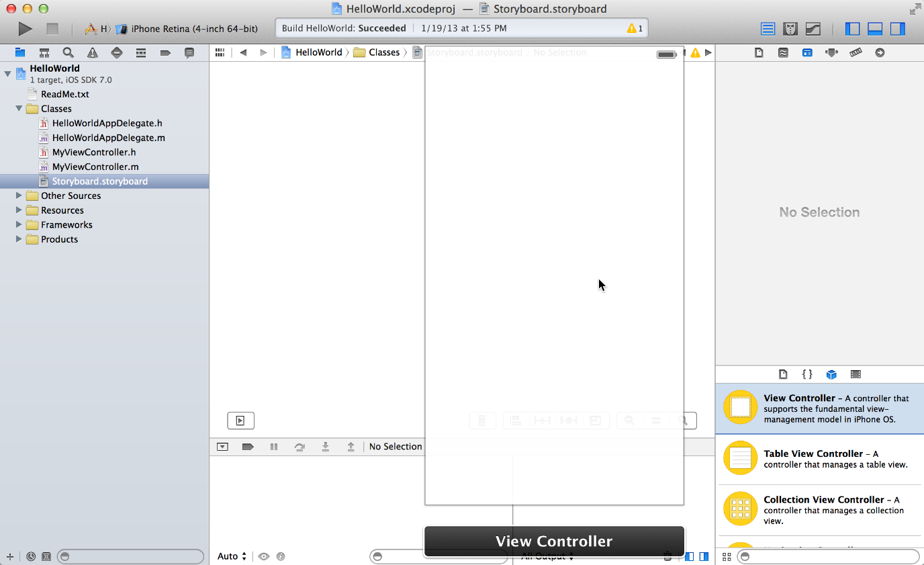This screenshot has width=924, height=565.
Task: Open the iPhone Retina destination selector
Action: click(187, 29)
